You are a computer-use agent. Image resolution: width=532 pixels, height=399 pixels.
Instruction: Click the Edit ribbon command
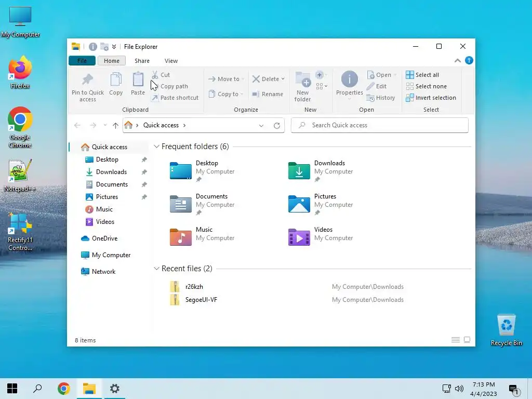(377, 86)
